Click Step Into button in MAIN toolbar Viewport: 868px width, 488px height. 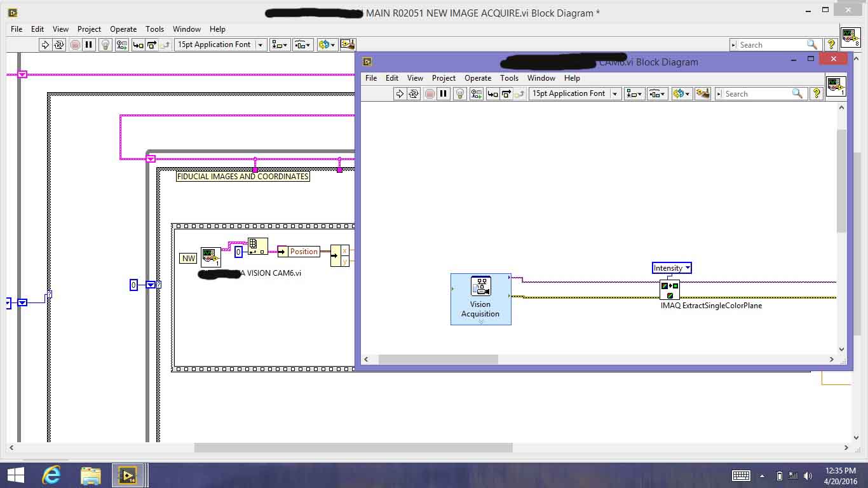coord(137,44)
